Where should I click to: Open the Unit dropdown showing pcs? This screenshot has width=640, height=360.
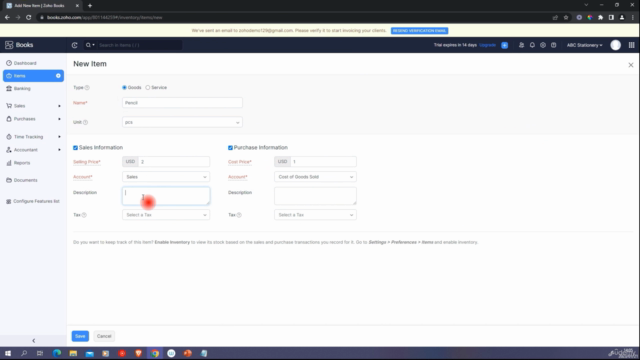[x=182, y=122]
